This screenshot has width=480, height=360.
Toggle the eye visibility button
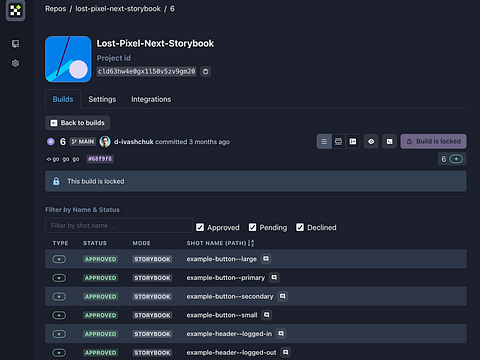(x=371, y=142)
